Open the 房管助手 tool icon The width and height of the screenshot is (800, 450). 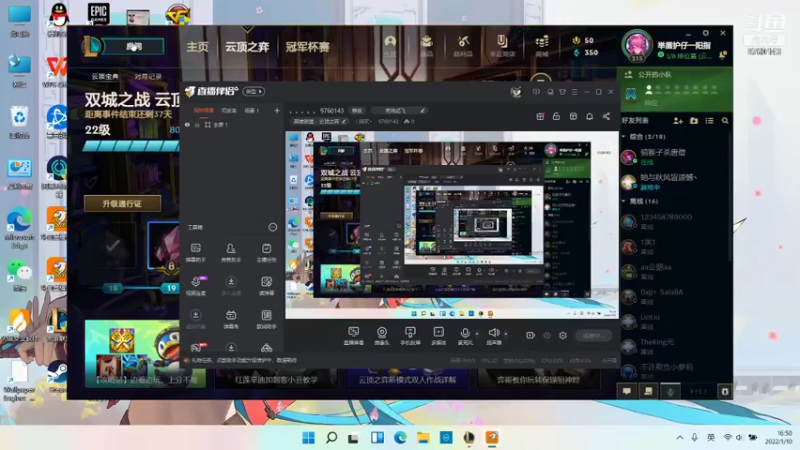231,252
